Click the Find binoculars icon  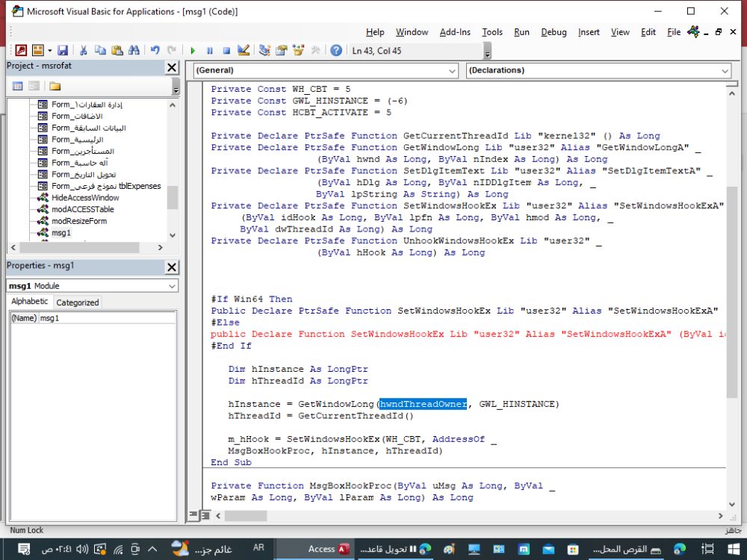[x=134, y=50]
